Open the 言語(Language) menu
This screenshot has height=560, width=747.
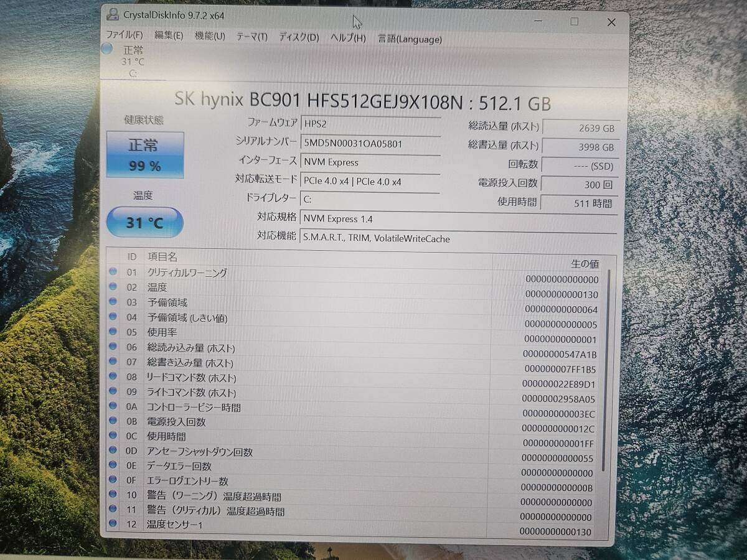(410, 39)
